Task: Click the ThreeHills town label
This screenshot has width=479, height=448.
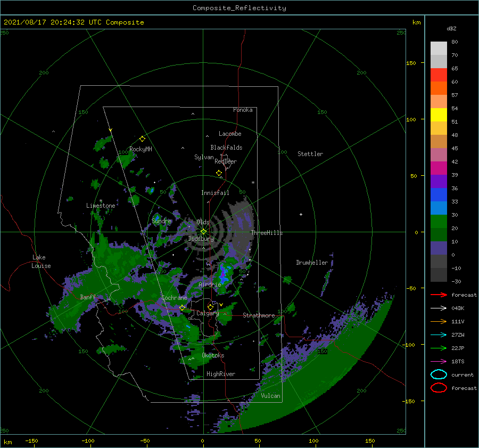Action: click(267, 233)
